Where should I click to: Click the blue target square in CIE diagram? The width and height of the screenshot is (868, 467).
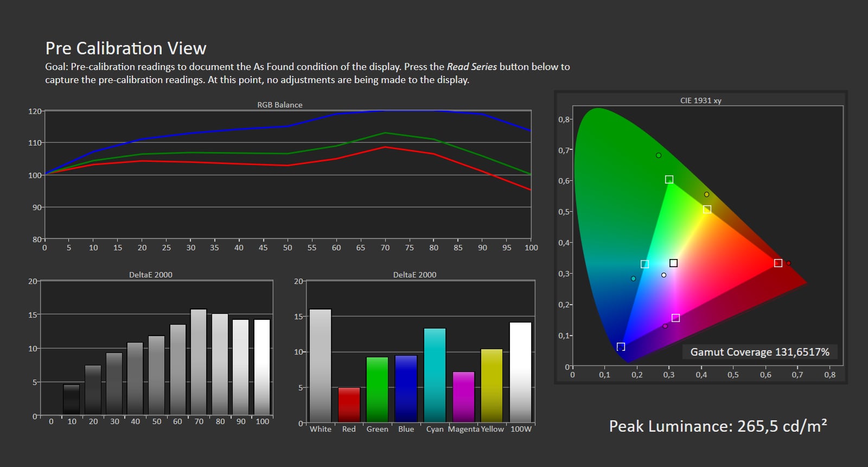coord(621,346)
